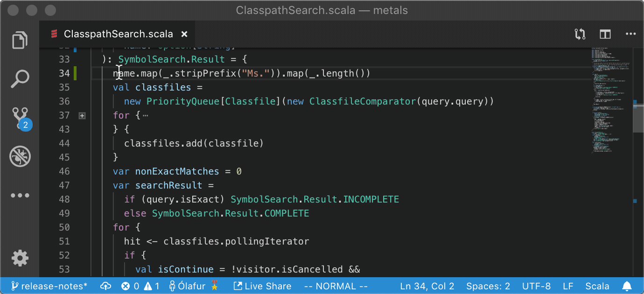Click ClassfileComparator in the code
This screenshot has width=644, height=294.
362,101
